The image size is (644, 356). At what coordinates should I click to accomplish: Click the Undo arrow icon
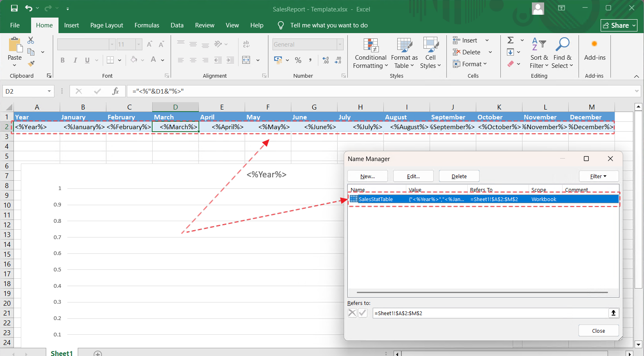pos(29,9)
